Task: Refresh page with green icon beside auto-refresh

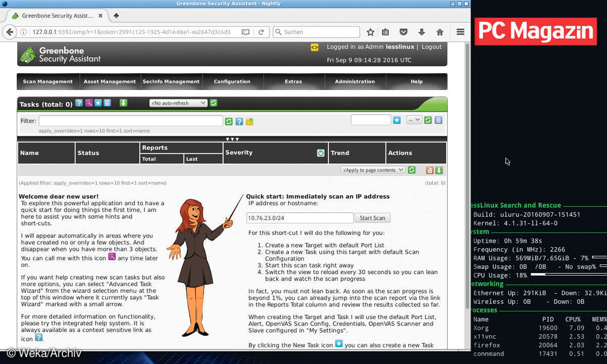Action: coord(213,103)
